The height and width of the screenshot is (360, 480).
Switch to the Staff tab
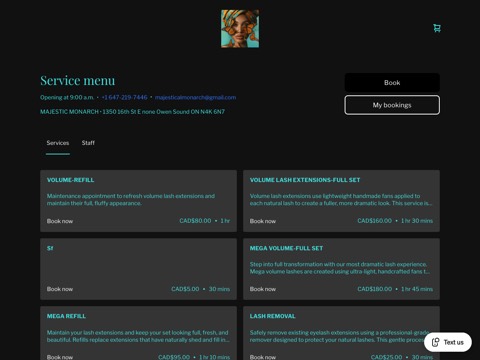point(88,143)
